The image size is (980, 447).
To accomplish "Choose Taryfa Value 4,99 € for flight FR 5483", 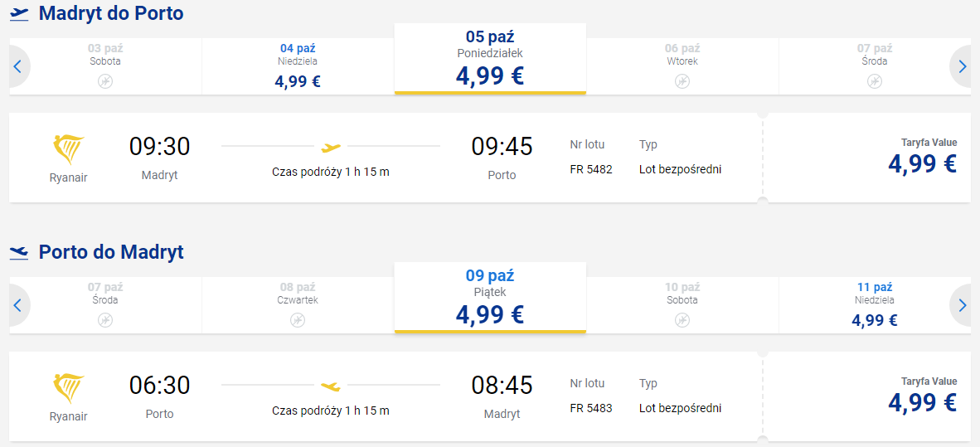I will 922,396.
